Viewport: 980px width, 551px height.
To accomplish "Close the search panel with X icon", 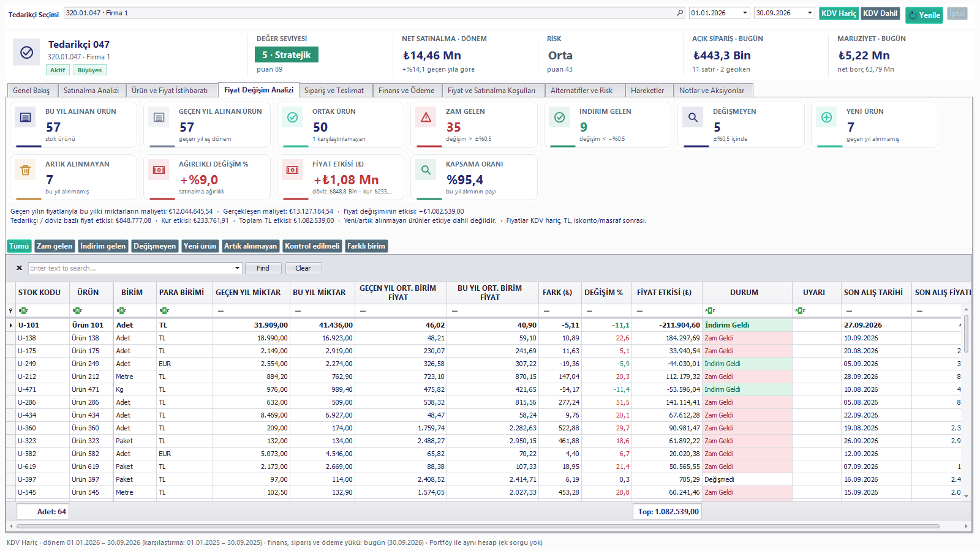I will [19, 268].
